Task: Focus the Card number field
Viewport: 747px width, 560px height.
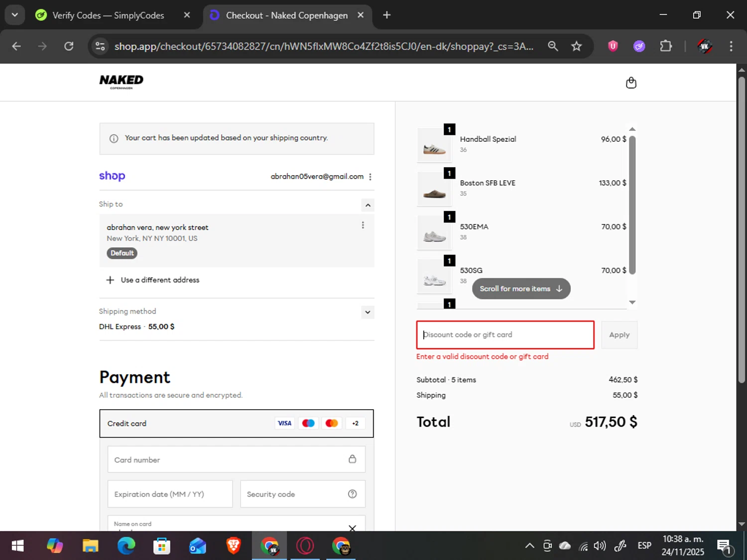Action: [237, 459]
